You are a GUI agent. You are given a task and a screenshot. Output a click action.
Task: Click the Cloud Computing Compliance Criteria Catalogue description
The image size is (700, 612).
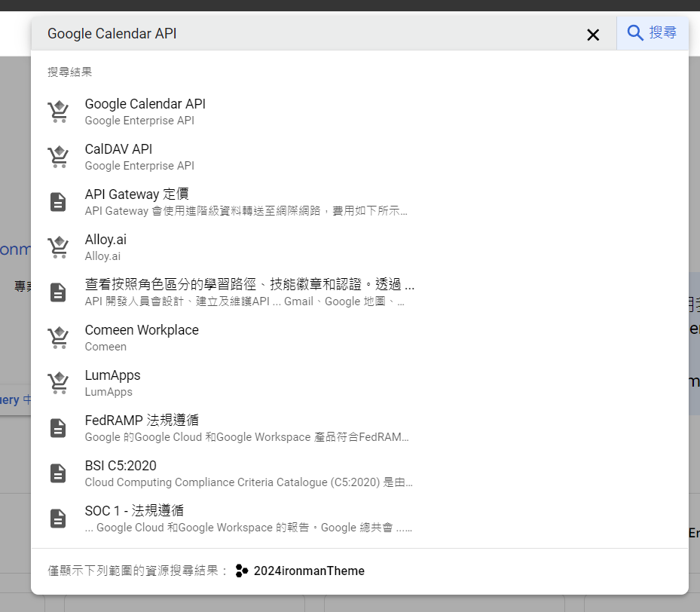248,482
